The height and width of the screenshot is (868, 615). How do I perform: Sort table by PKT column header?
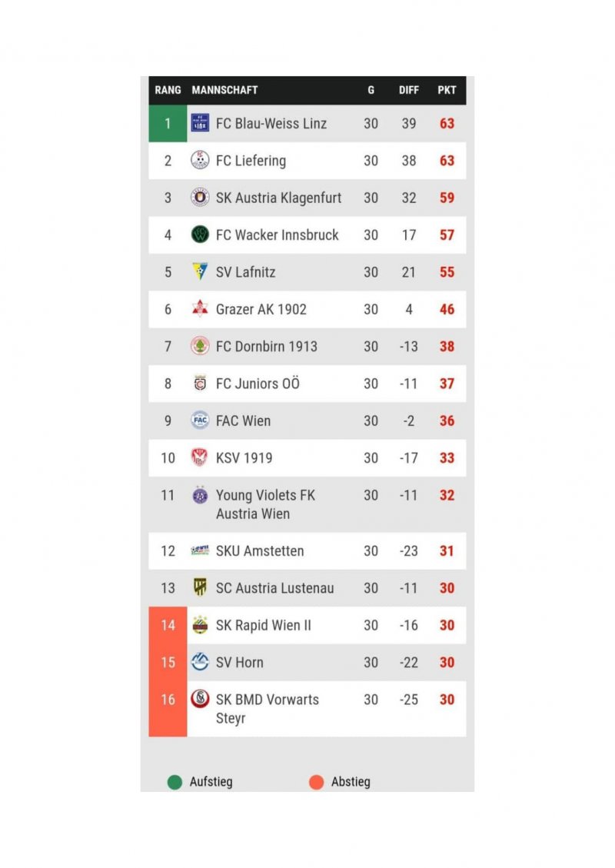pos(447,90)
